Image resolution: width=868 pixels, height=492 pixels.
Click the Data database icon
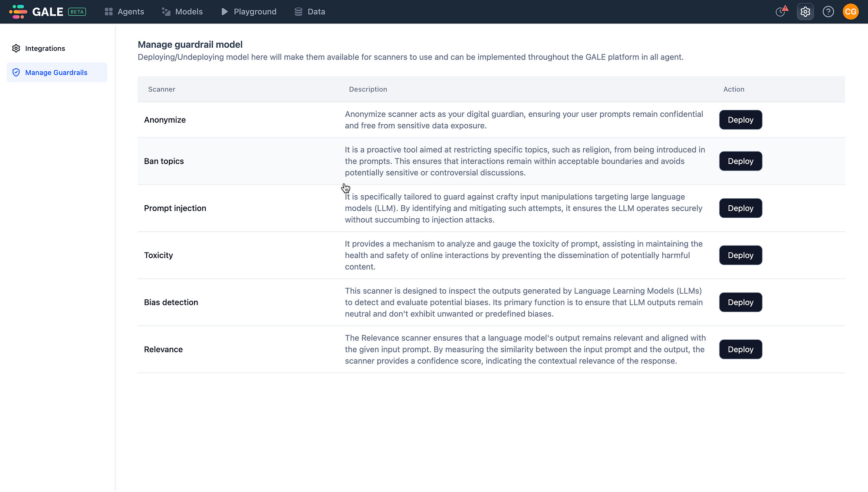[x=298, y=12]
